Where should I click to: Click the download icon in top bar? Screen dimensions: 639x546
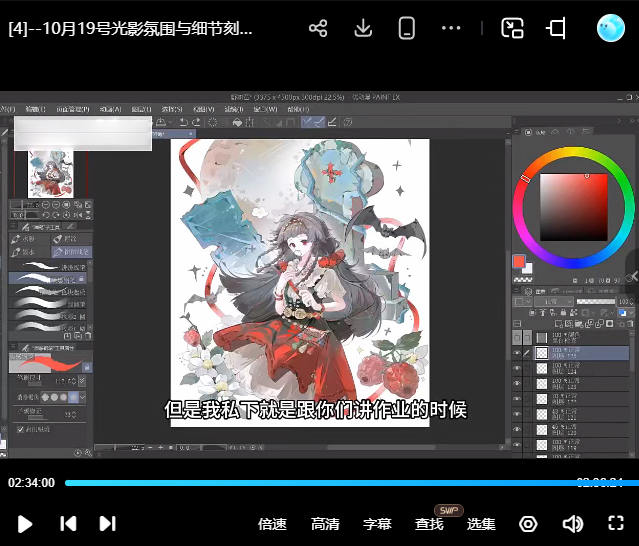pos(363,28)
